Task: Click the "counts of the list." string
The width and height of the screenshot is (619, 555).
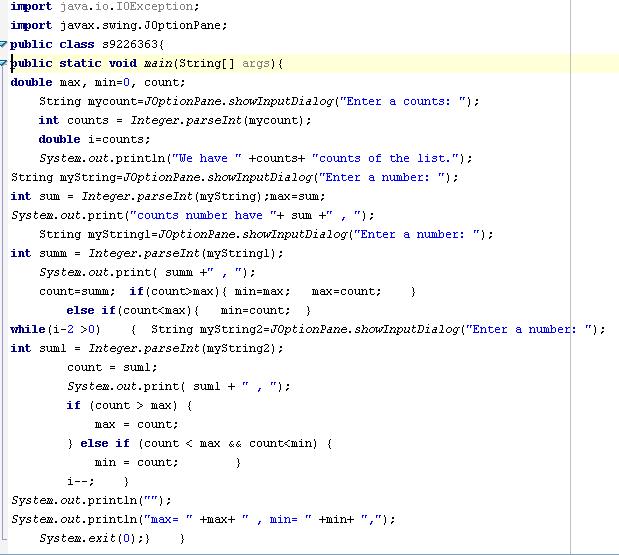Action: 387,158
